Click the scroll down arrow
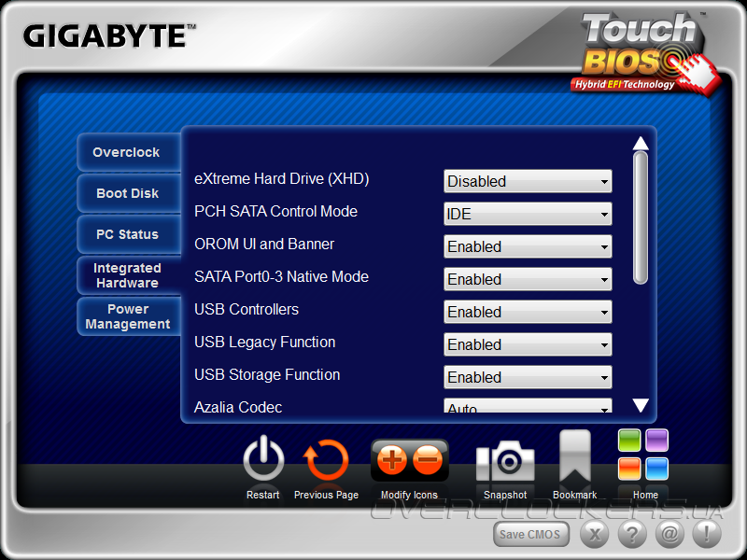Viewport: 747px width, 560px height. tap(641, 405)
